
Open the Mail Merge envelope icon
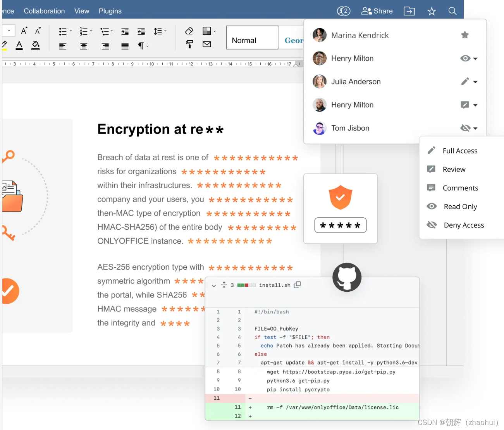tap(207, 44)
